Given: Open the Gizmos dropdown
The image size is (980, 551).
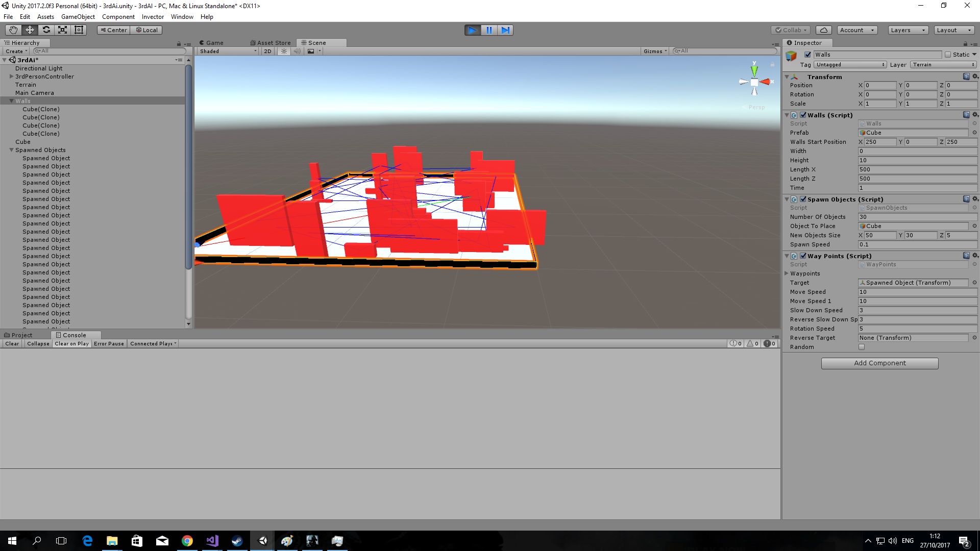Looking at the screenshot, I should (655, 51).
